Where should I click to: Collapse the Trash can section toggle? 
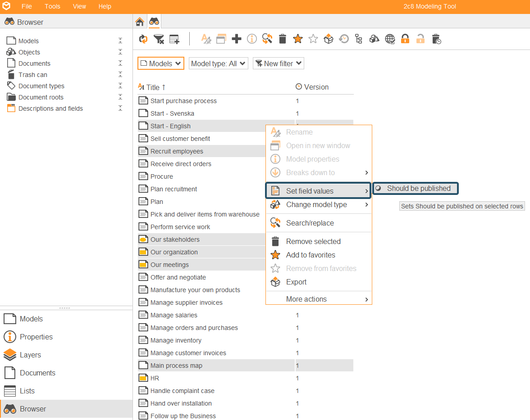[120, 74]
